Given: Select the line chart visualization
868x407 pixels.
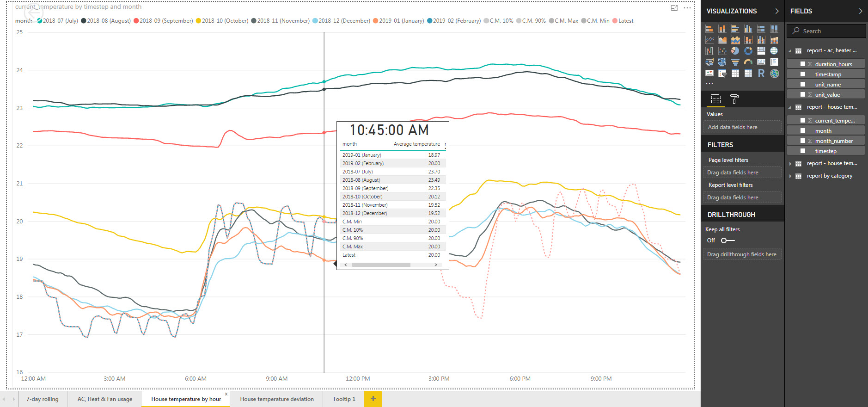Looking at the screenshot, I should pyautogui.click(x=709, y=40).
